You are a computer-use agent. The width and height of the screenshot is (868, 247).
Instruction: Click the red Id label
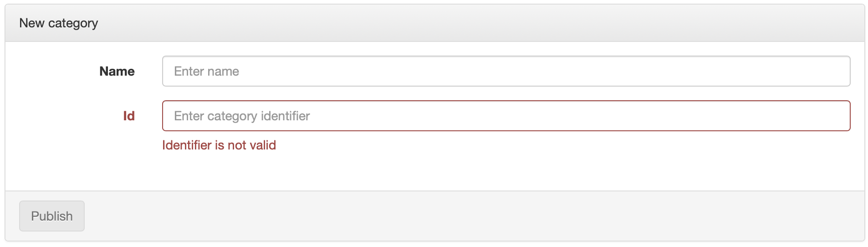(x=129, y=116)
